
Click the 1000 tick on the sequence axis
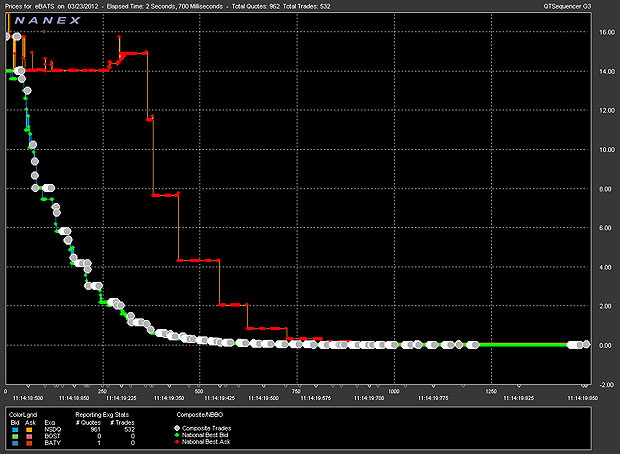pos(393,391)
